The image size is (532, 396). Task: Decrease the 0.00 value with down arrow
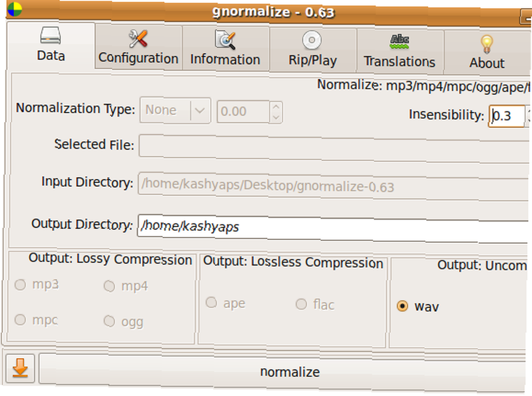276,118
